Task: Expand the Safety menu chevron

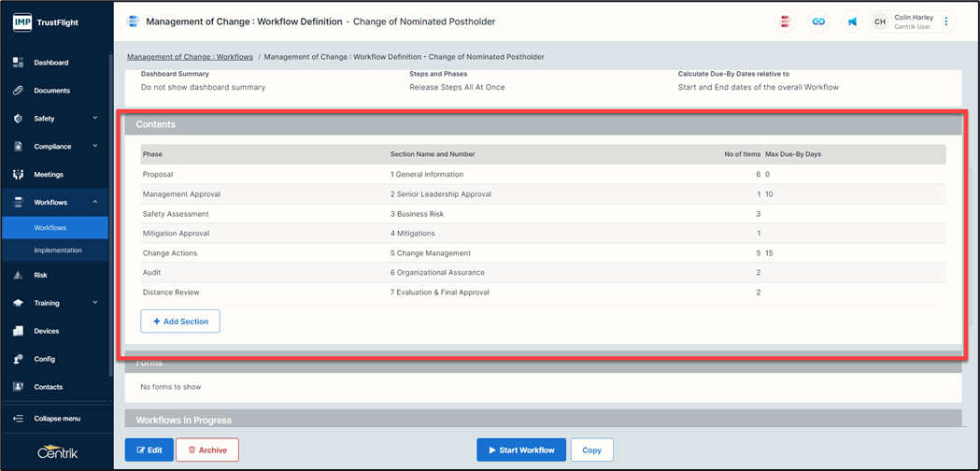Action: tap(95, 119)
